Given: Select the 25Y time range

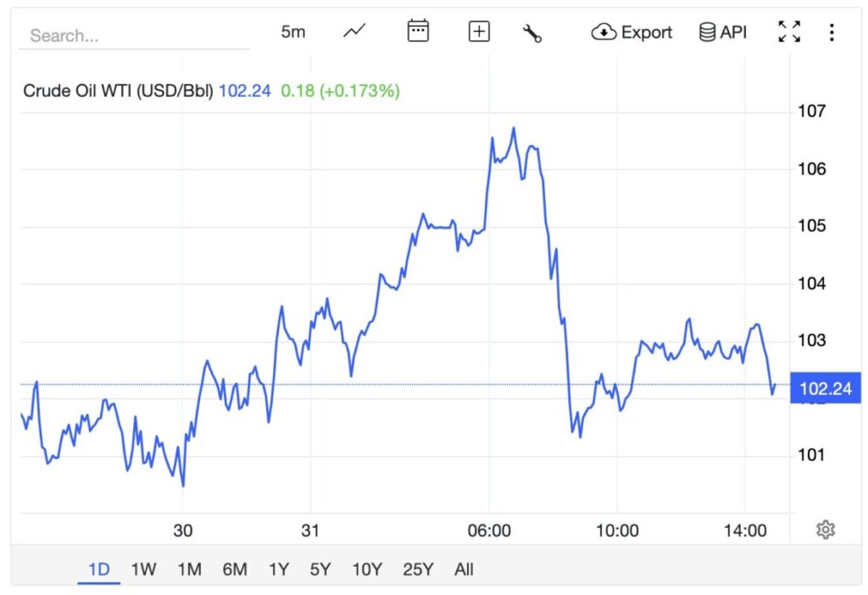Looking at the screenshot, I should tap(418, 570).
